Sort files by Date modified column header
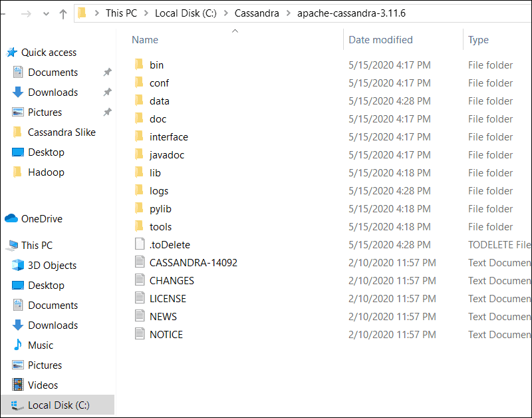The width and height of the screenshot is (532, 418). tap(380, 40)
